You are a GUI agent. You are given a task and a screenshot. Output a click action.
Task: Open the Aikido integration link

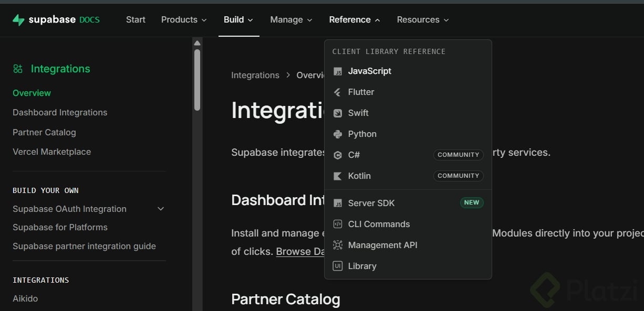(x=25, y=298)
